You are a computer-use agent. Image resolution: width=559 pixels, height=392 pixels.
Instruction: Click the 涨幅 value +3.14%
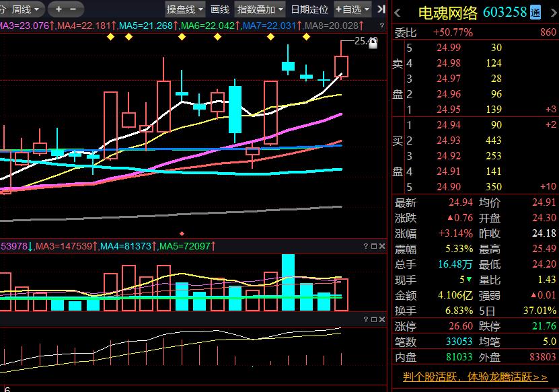pyautogui.click(x=455, y=233)
